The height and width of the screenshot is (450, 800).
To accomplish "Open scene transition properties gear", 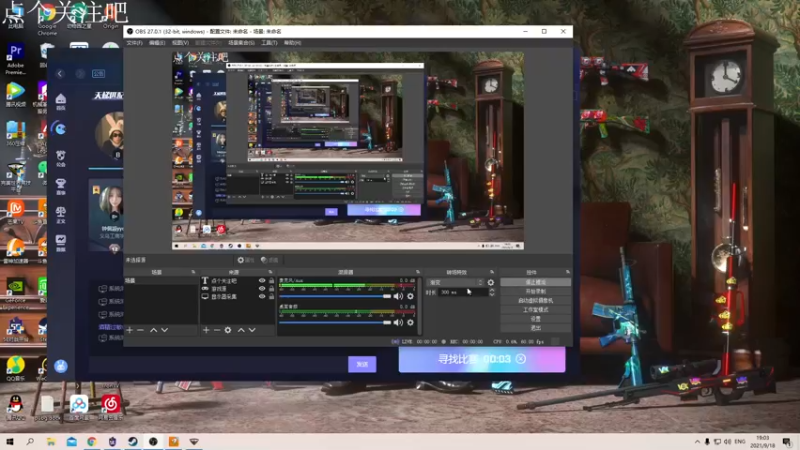I will (491, 282).
